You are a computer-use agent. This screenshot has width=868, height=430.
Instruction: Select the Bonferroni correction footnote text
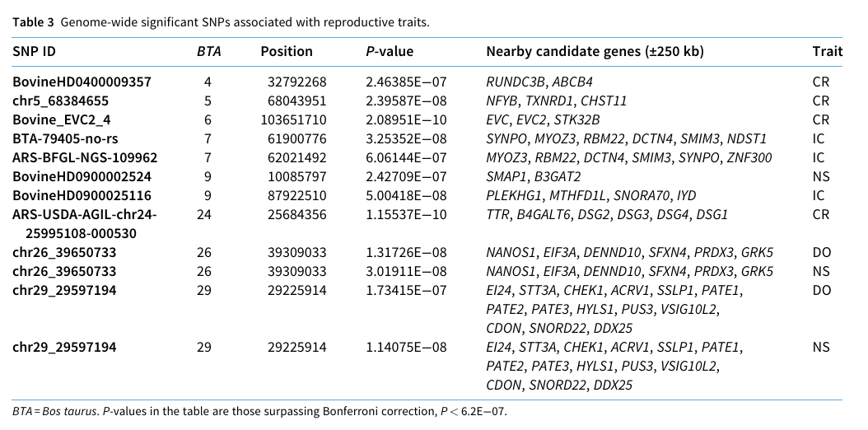pyautogui.click(x=259, y=411)
